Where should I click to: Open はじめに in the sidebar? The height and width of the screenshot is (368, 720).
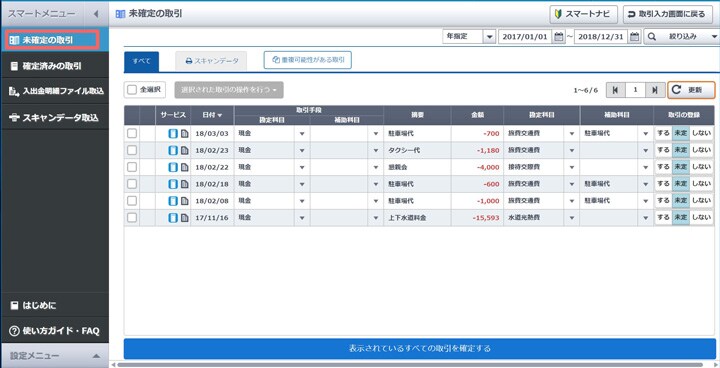pos(55,306)
